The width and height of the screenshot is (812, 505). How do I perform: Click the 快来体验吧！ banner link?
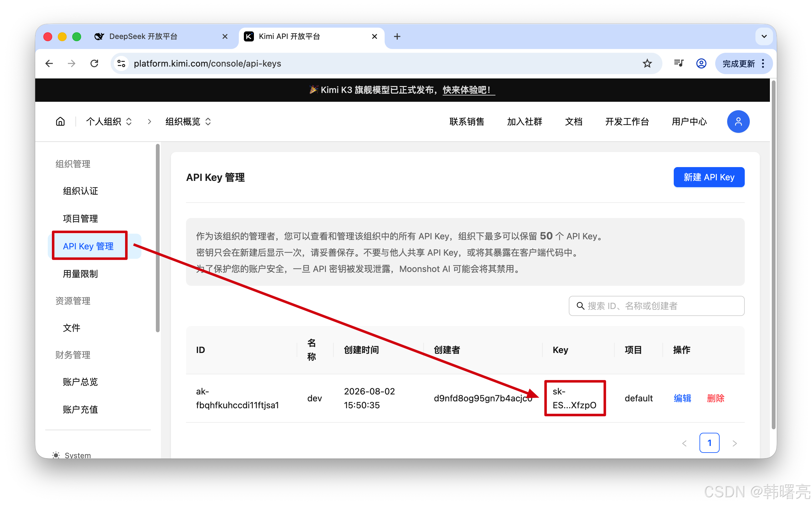point(468,90)
